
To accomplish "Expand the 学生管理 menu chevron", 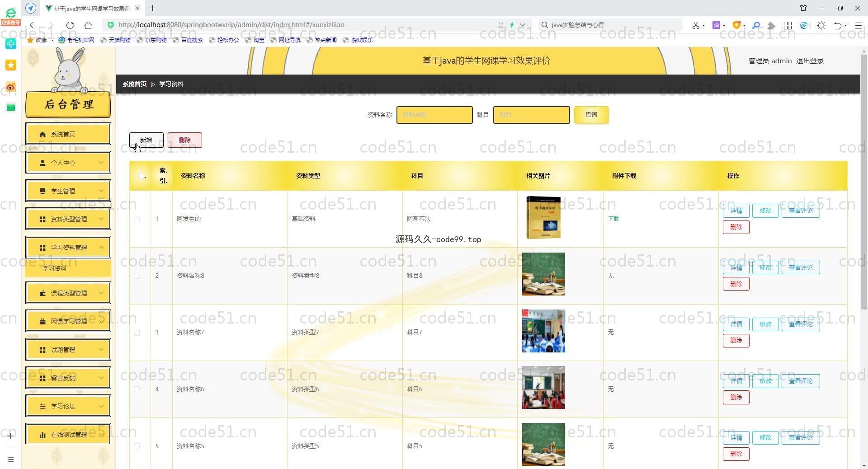I will coord(101,191).
